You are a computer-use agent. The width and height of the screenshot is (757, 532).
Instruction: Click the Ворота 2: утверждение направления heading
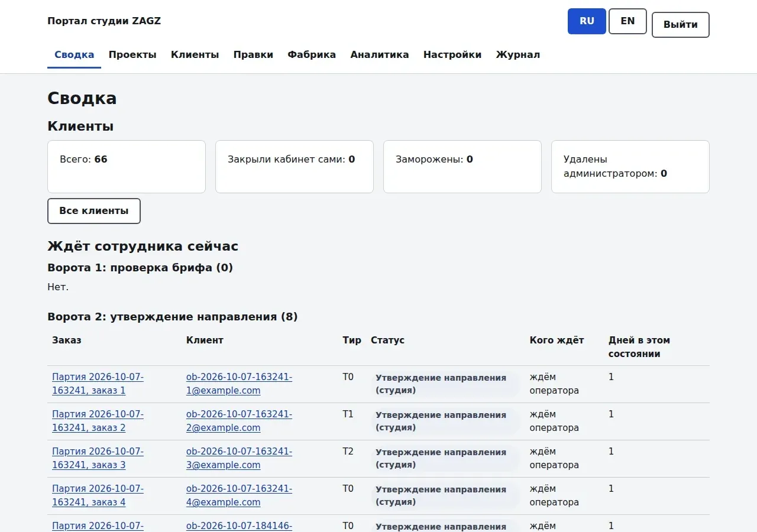(173, 317)
